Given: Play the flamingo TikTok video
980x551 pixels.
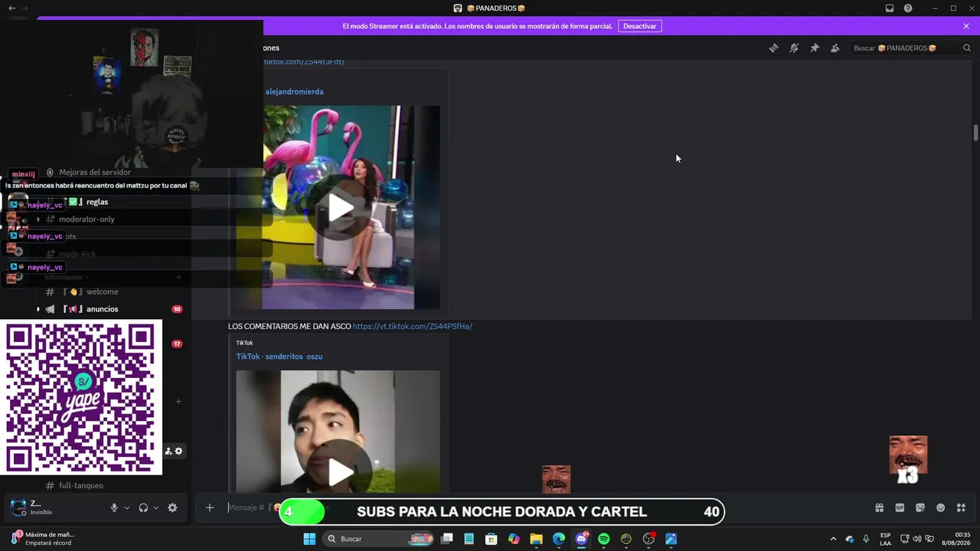Looking at the screenshot, I should 341,207.
